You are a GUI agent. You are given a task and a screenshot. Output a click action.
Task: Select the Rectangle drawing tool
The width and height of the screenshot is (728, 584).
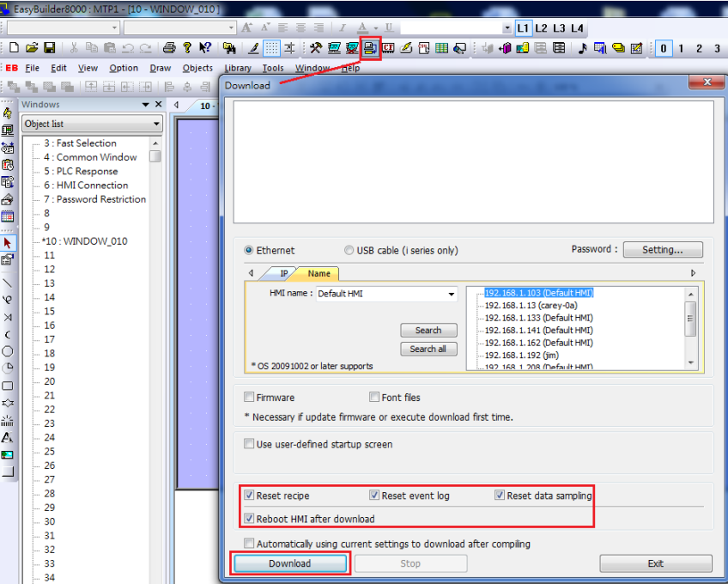[x=8, y=386]
